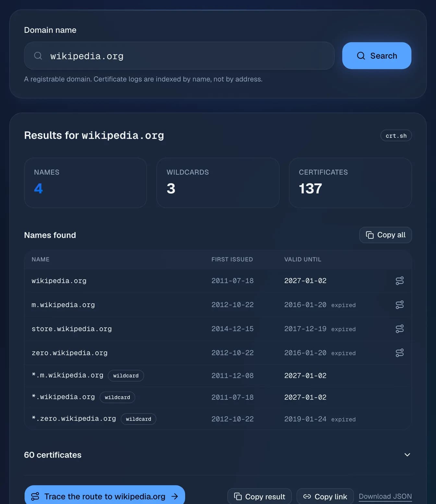Click the wildcard badge beside *.m.wikipedia.org
This screenshot has width=436, height=504.
click(x=126, y=376)
